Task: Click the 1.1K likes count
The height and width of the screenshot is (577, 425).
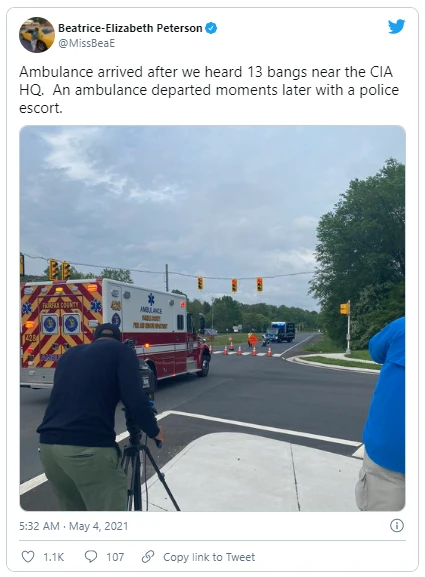Action: [54, 557]
